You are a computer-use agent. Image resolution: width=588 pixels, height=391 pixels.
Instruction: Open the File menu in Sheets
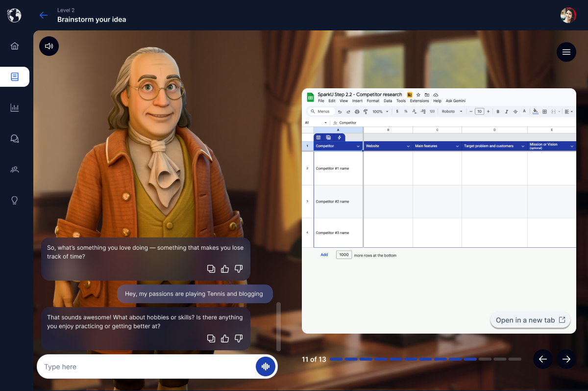321,101
